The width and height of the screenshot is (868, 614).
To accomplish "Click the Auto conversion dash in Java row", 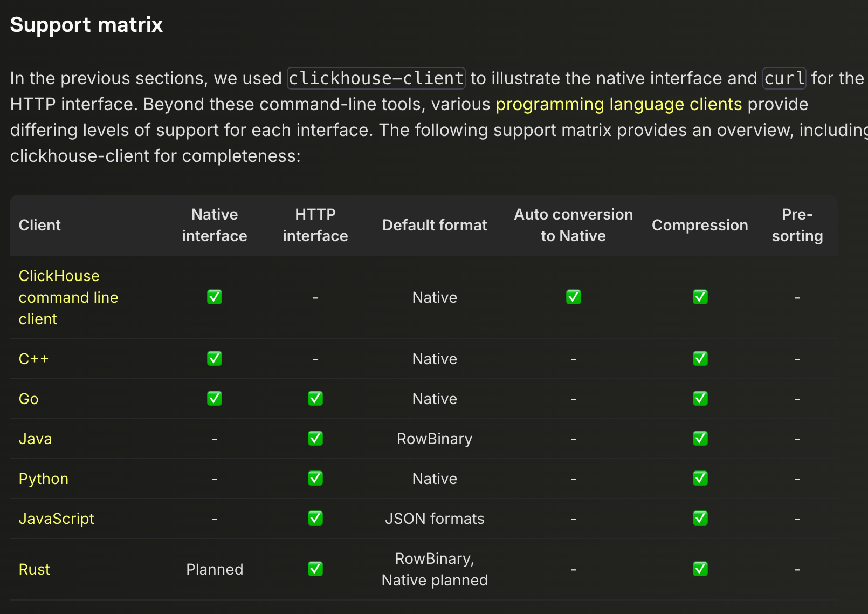I will (x=574, y=439).
